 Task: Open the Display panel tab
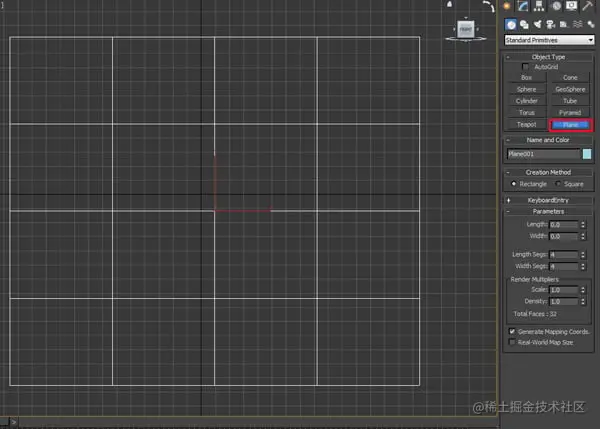click(x=571, y=6)
